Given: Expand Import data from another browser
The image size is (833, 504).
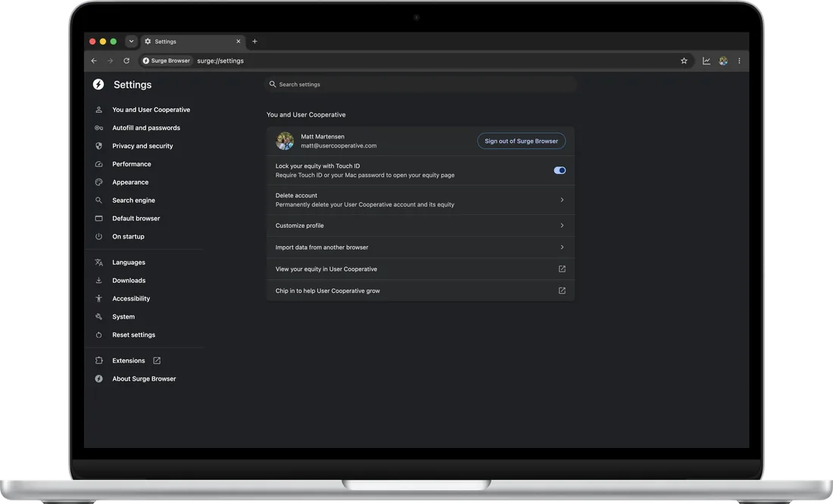Looking at the screenshot, I should 562,247.
